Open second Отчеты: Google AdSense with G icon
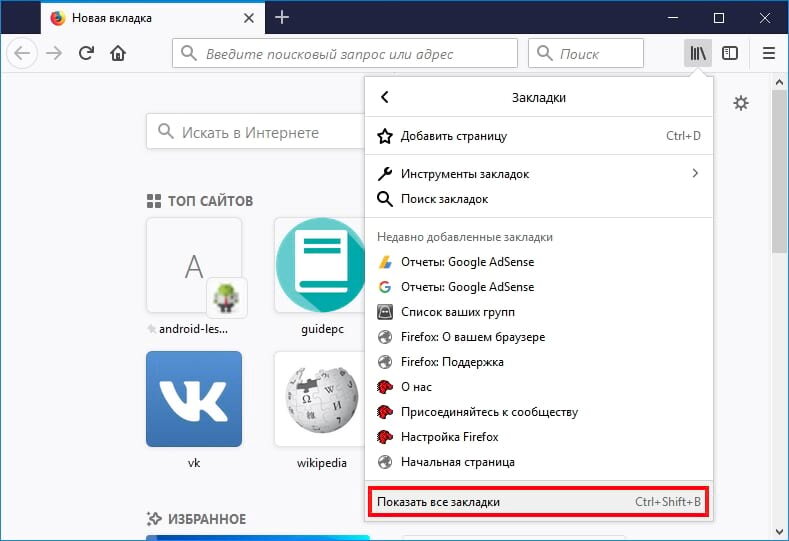 [538, 287]
